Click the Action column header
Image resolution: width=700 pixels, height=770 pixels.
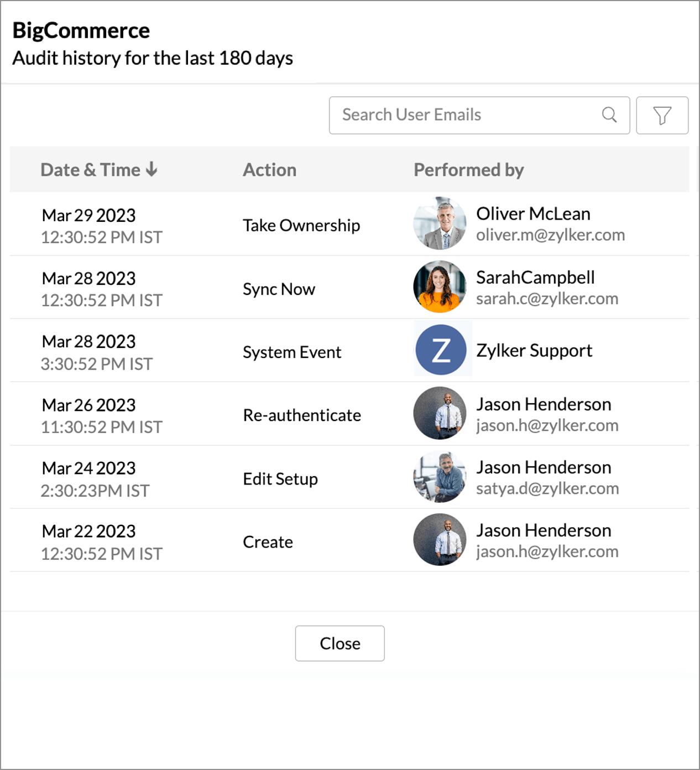tap(269, 170)
